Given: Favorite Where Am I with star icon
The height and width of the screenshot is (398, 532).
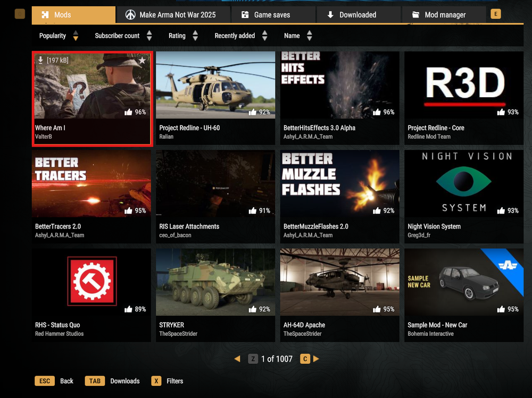Looking at the screenshot, I should [142, 61].
